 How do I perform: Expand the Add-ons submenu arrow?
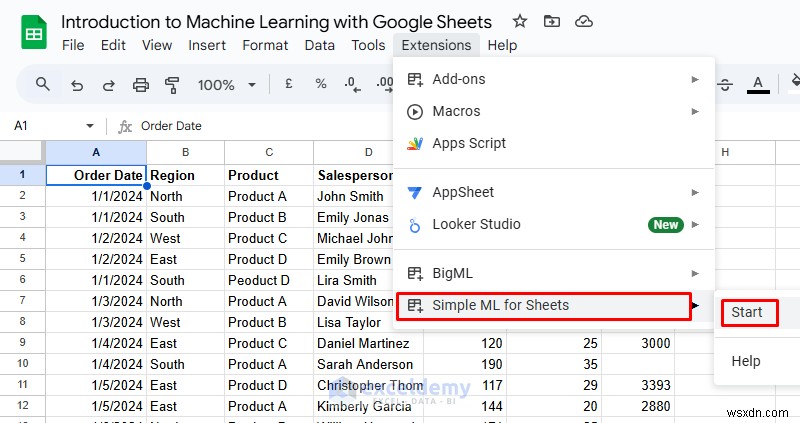[x=695, y=80]
